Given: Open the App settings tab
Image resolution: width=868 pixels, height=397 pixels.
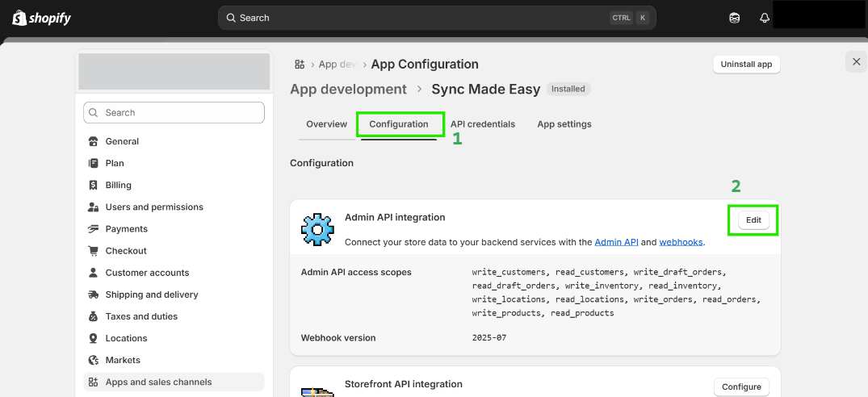Looking at the screenshot, I should pos(564,124).
